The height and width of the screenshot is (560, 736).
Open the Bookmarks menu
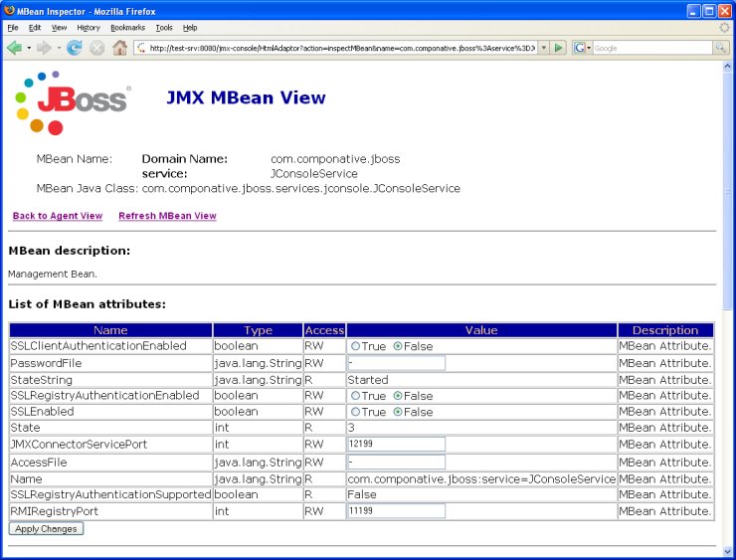click(x=127, y=28)
